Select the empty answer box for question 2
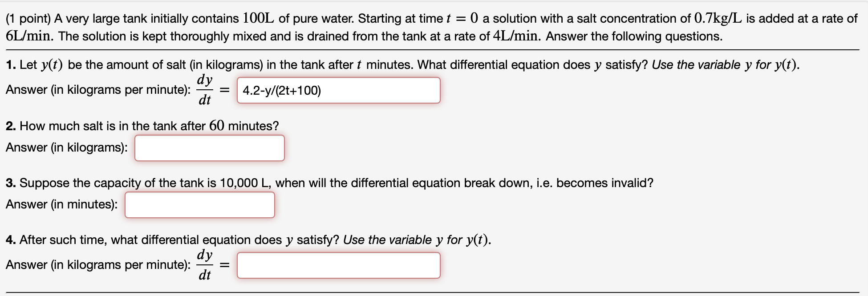 (209, 148)
